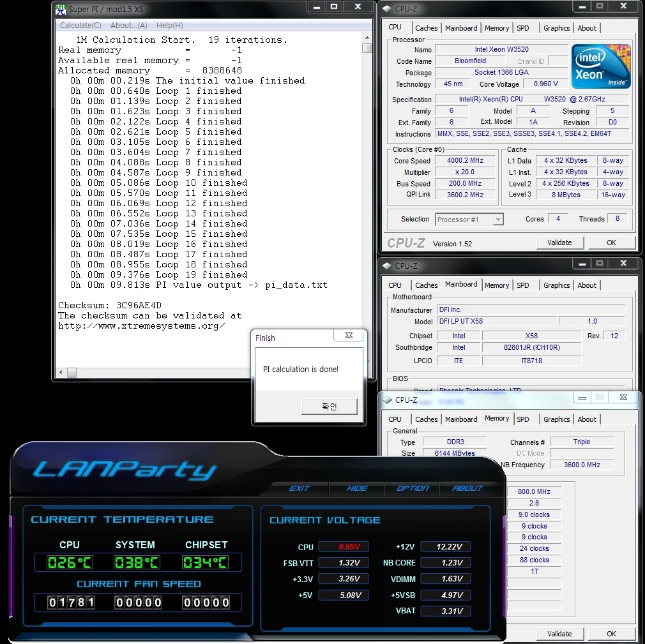
Task: Click the Checksum 3C96AE4D line
Action: [x=110, y=306]
